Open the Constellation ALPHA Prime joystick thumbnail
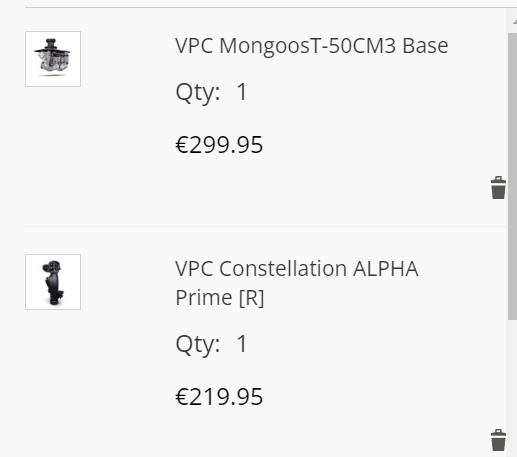This screenshot has height=457, width=517. tap(53, 282)
